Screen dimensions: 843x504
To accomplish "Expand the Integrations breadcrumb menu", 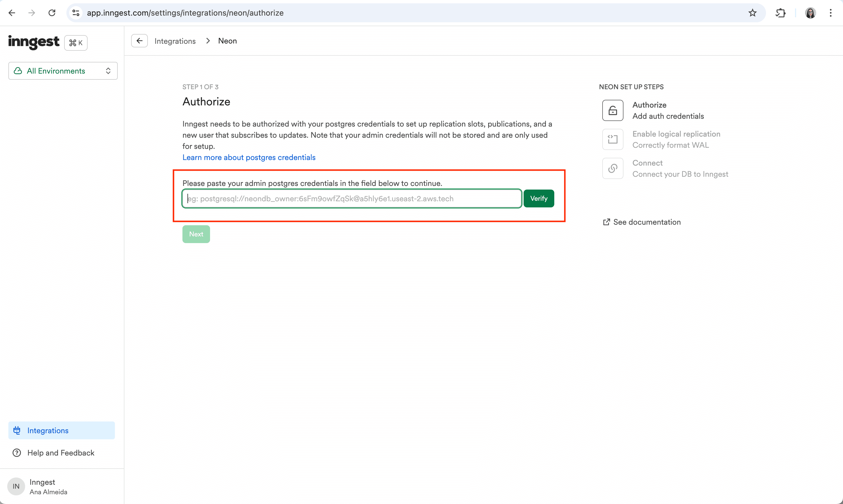I will tap(175, 41).
